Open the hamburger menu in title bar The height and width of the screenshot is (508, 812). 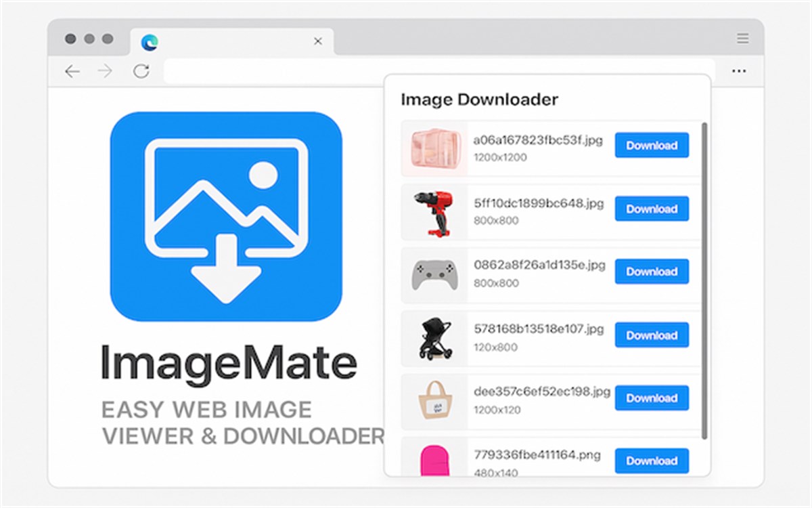743,39
